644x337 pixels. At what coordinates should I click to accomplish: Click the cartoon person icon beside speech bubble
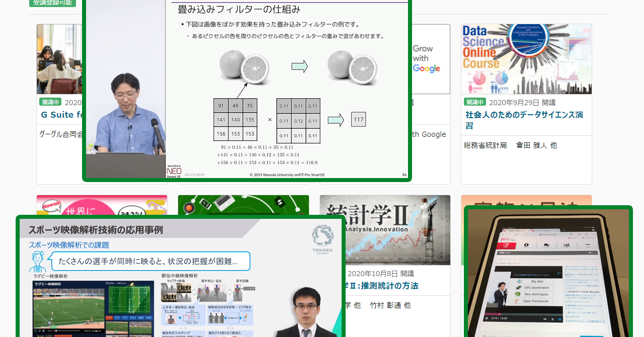(x=37, y=262)
